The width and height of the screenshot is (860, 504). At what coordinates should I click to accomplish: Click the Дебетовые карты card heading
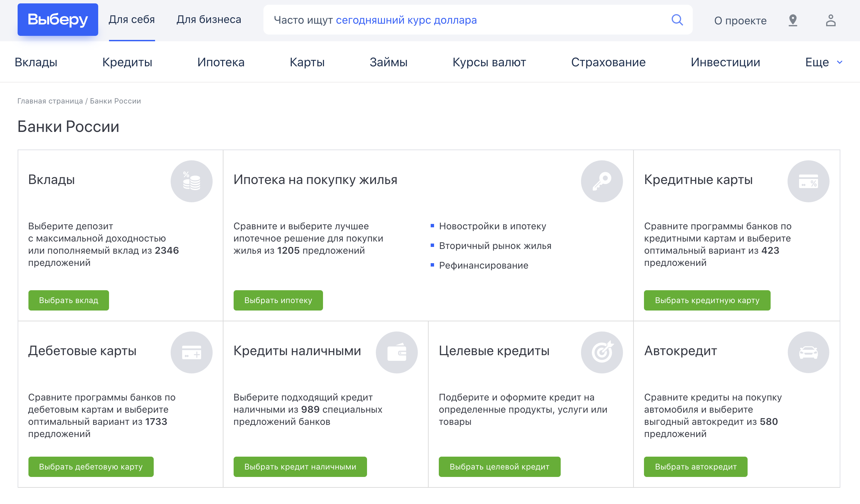(82, 350)
